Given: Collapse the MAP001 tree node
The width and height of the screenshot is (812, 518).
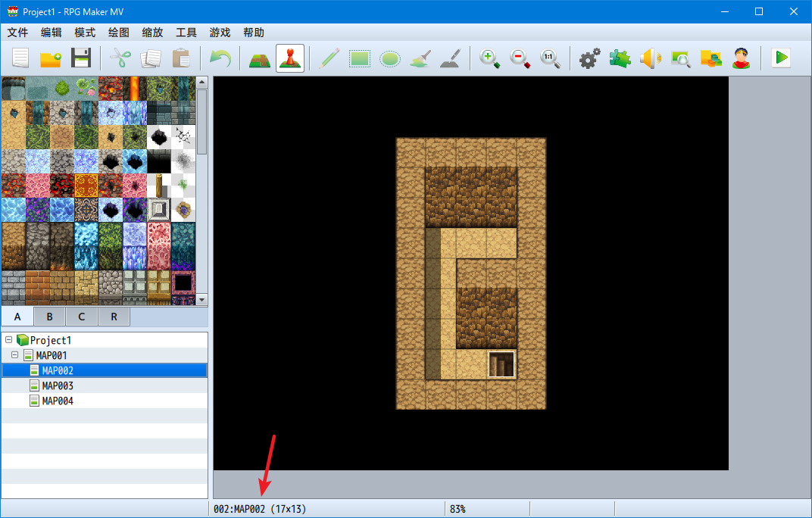Looking at the screenshot, I should (x=15, y=355).
